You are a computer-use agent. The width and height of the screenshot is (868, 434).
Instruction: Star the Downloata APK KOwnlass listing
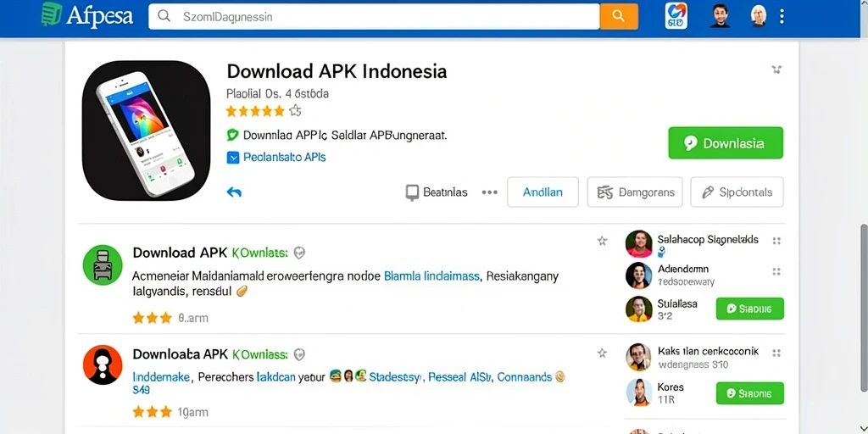click(x=603, y=353)
